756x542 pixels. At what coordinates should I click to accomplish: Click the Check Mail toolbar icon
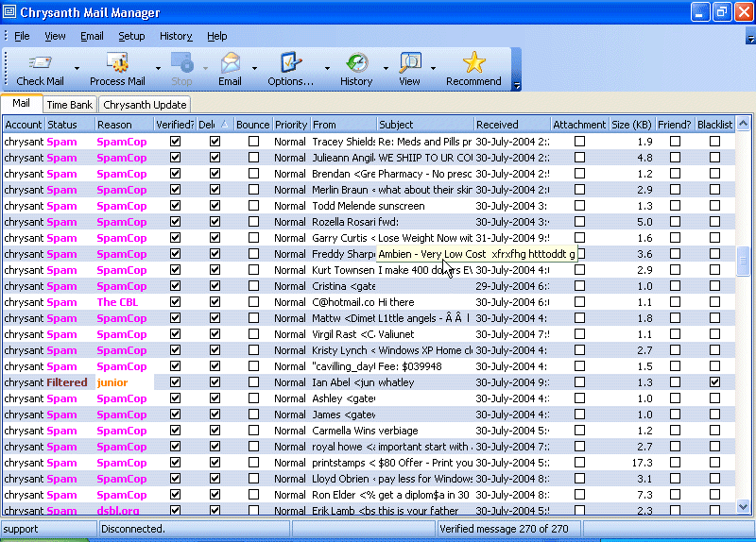pos(40,63)
